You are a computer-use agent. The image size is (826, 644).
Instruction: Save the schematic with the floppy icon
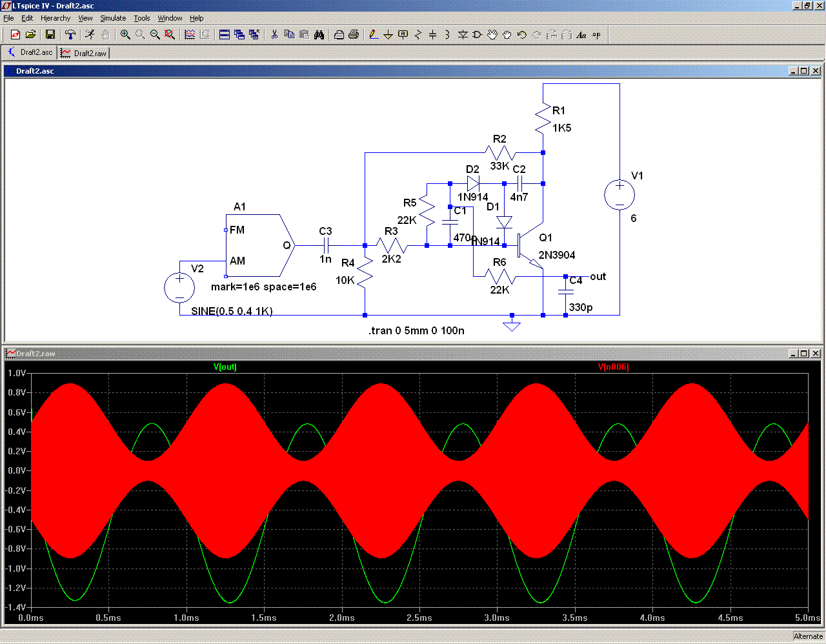point(50,35)
